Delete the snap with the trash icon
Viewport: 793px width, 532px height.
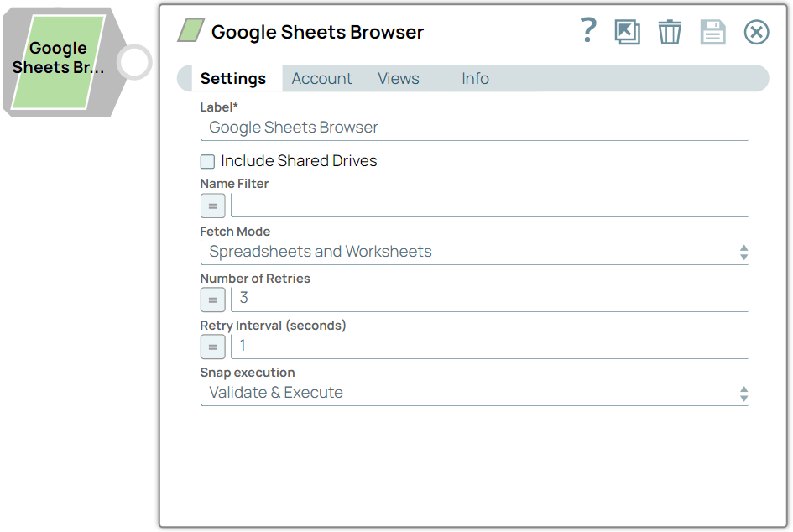tap(670, 32)
